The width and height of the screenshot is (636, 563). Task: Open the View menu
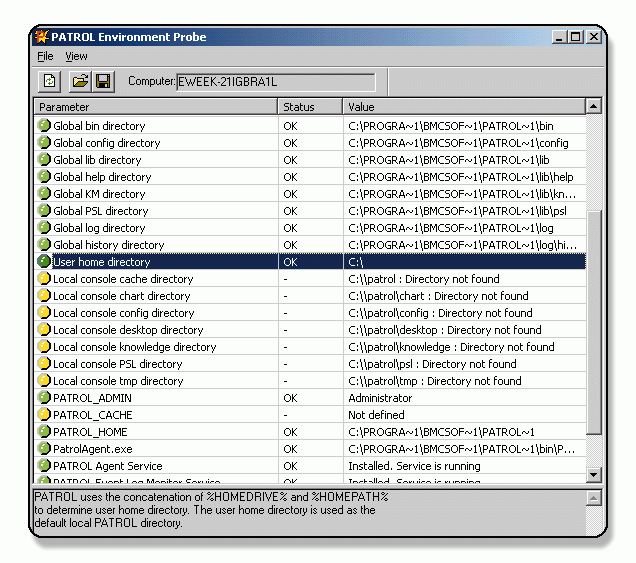(76, 56)
